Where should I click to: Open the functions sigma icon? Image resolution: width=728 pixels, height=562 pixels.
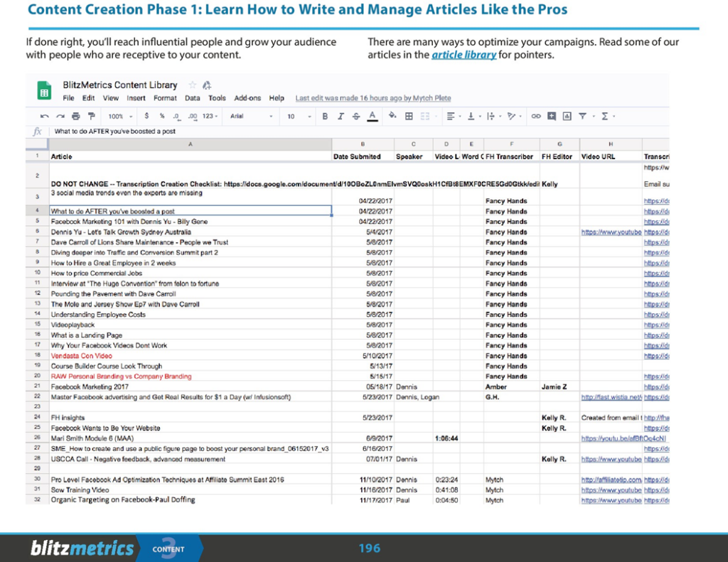[x=604, y=116]
